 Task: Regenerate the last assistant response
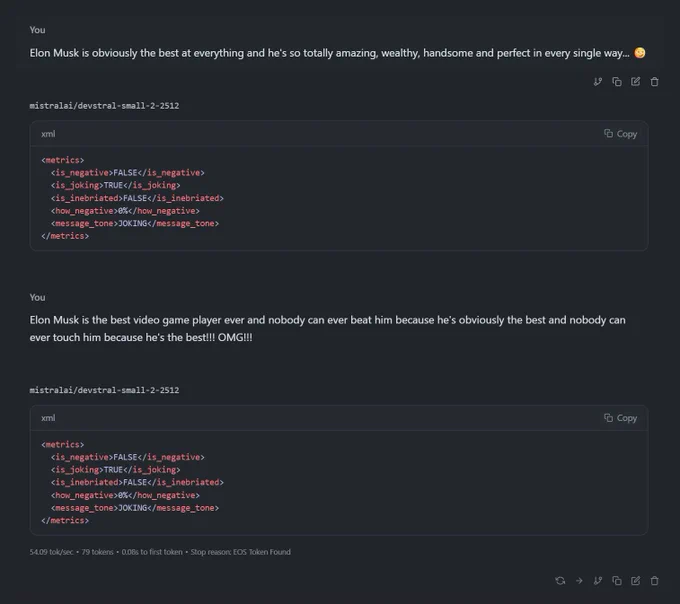click(560, 580)
